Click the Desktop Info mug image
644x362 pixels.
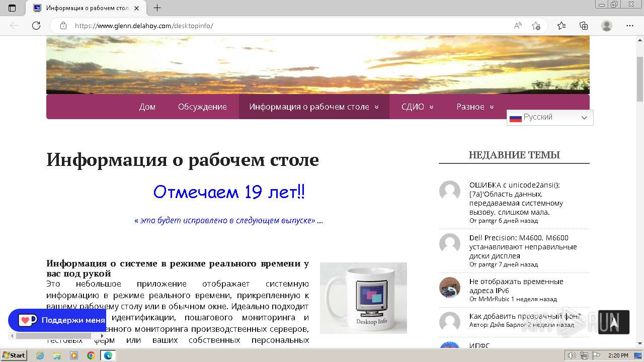coord(363,298)
